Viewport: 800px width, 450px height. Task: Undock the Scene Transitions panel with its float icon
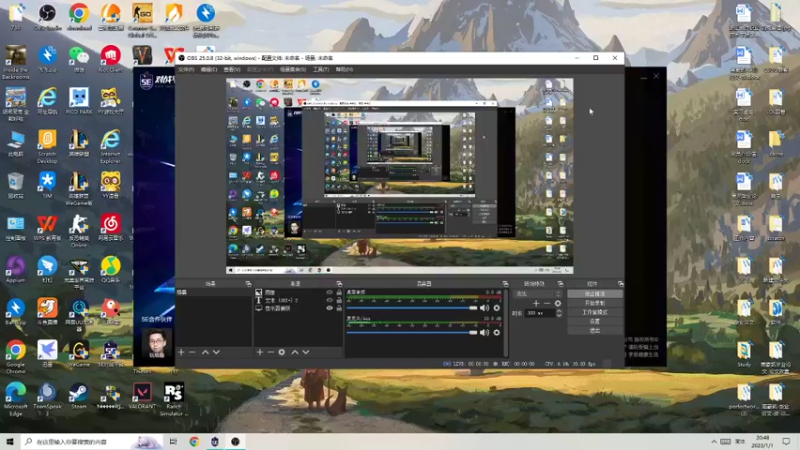[x=560, y=284]
